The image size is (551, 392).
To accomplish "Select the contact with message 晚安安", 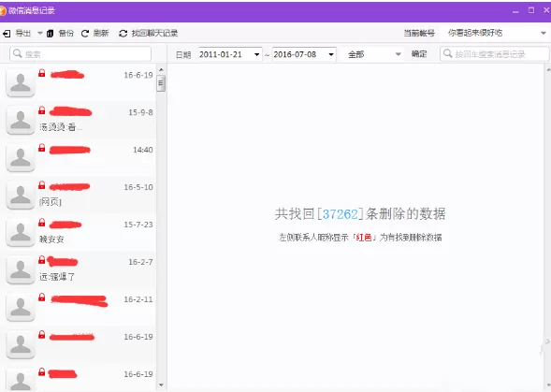I will (80, 232).
